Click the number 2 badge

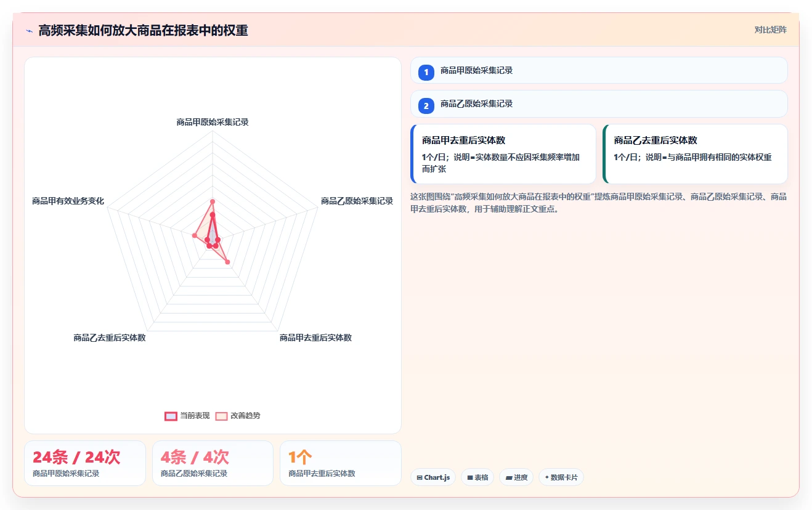(x=426, y=106)
